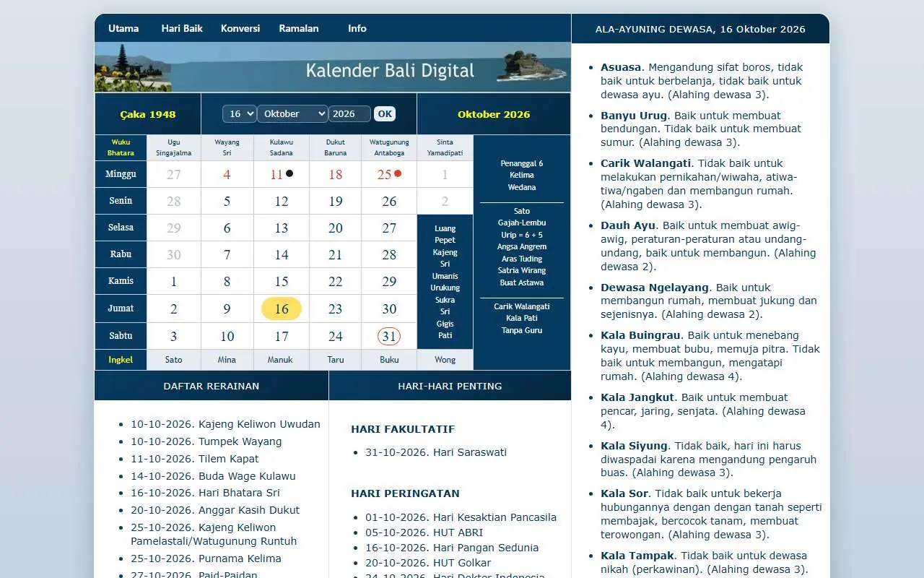The height and width of the screenshot is (578, 924).
Task: Click the Kalender Bali Digital banner
Action: click(333, 67)
